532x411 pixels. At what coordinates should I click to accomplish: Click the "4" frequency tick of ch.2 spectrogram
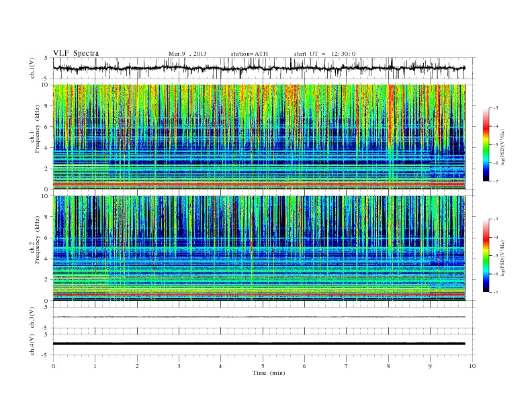pos(47,259)
